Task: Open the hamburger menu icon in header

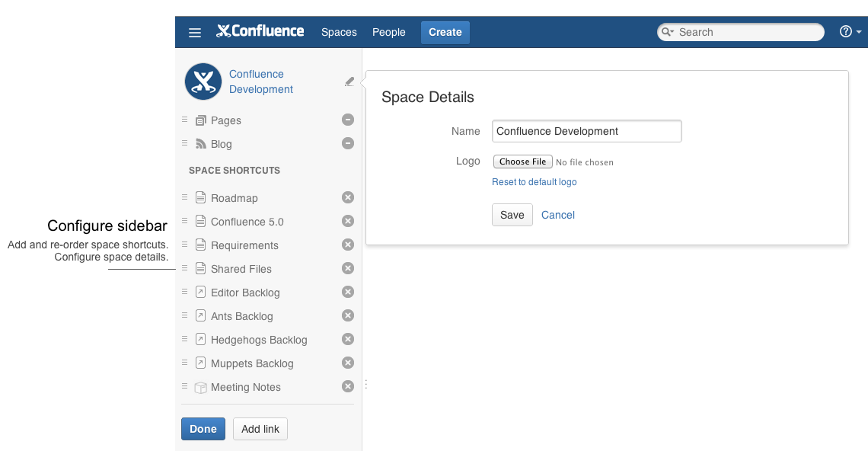Action: [195, 32]
